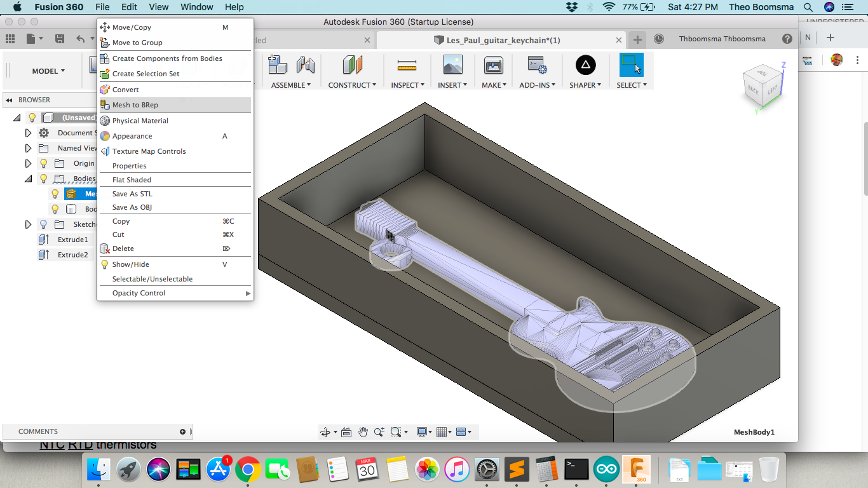Click the Assemble joint icon
Viewport: 868px width, 488px height.
coord(306,65)
